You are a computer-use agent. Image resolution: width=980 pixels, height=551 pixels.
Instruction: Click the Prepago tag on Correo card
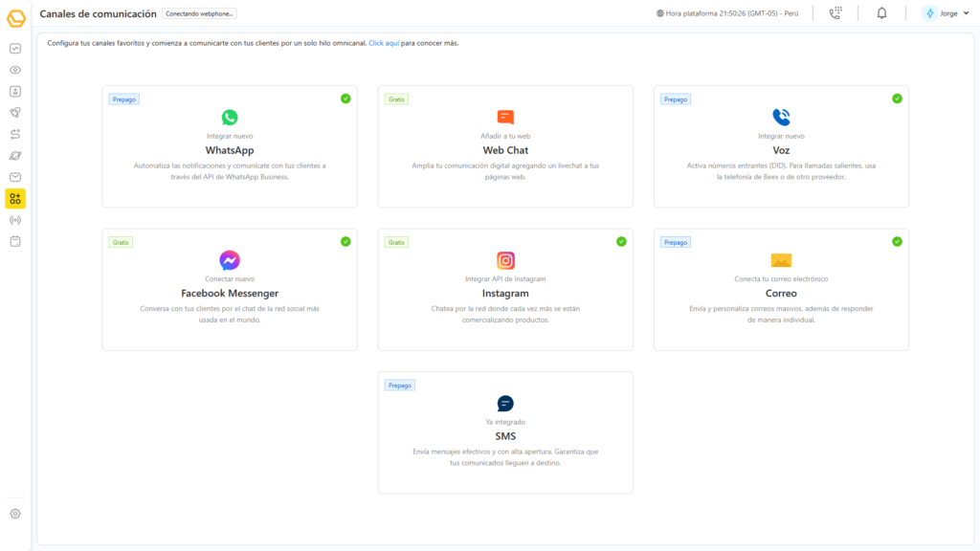point(676,242)
